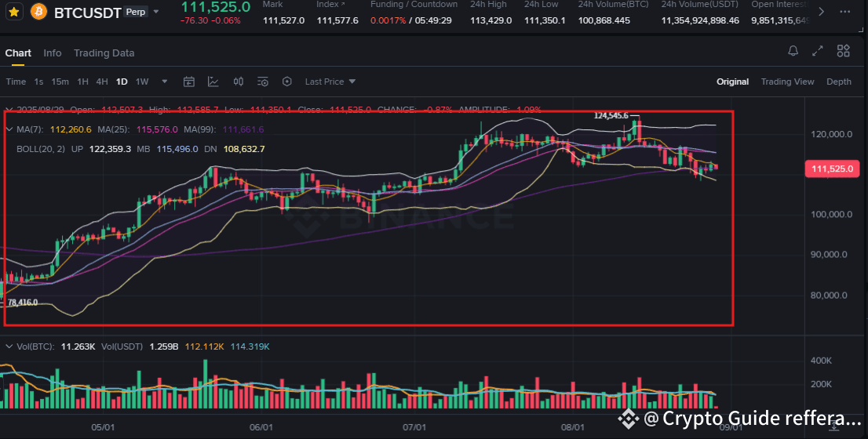Viewport: 868px width, 439px height.
Task: Select the Time line-chart interval
Action: [x=16, y=82]
